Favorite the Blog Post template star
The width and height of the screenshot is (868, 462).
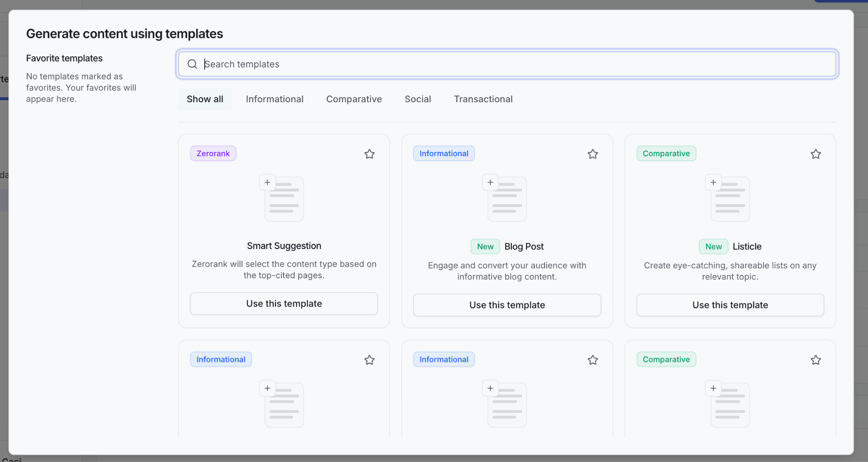(x=593, y=154)
